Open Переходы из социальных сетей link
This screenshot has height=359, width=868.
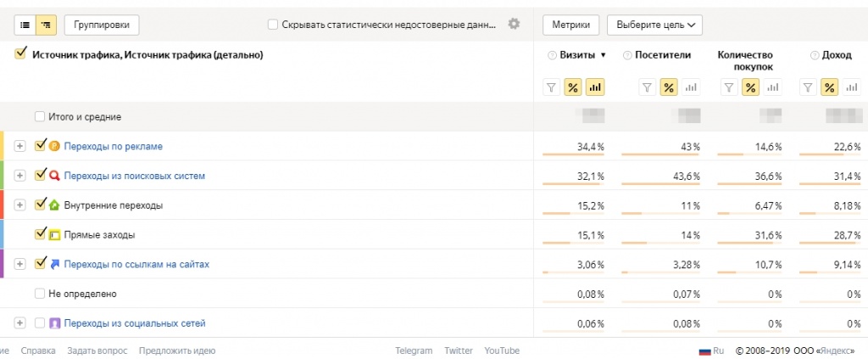coord(135,323)
